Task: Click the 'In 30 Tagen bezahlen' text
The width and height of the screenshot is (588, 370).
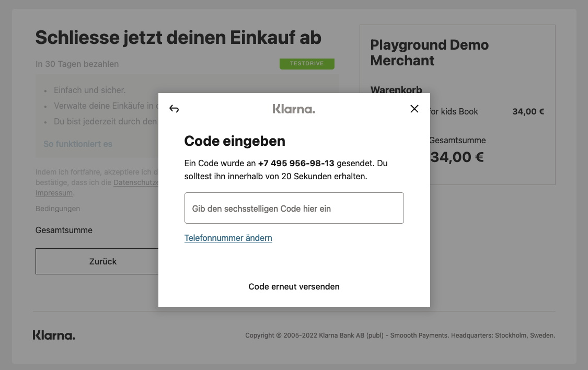Action: [x=77, y=64]
